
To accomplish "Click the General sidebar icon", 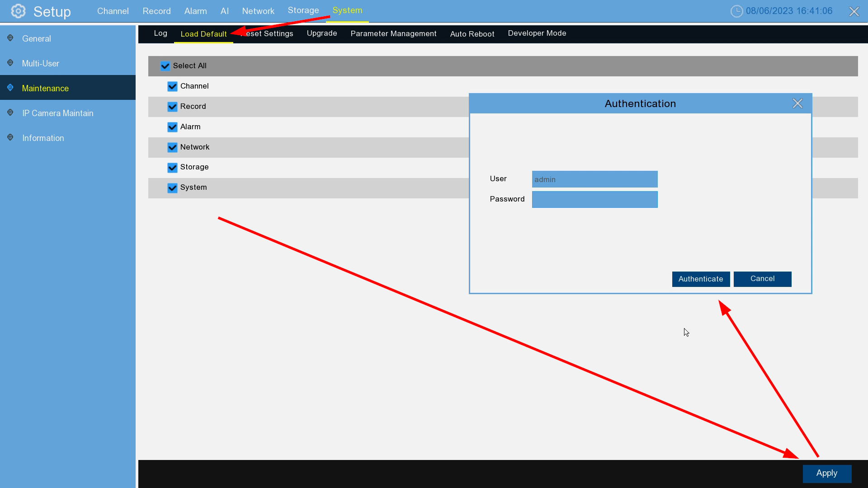I will (x=10, y=38).
